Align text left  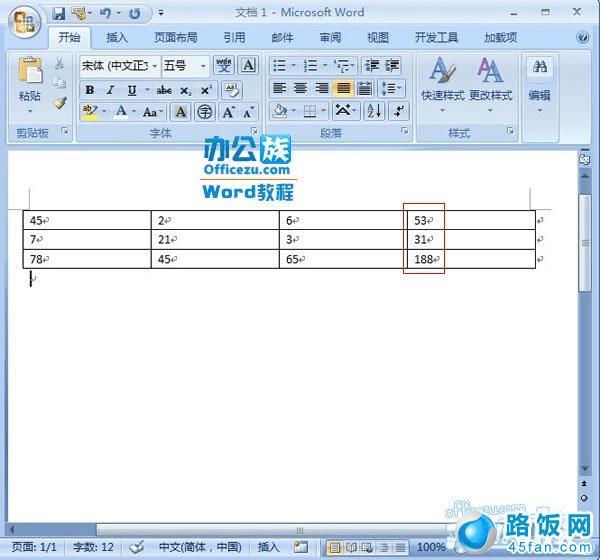(x=279, y=89)
